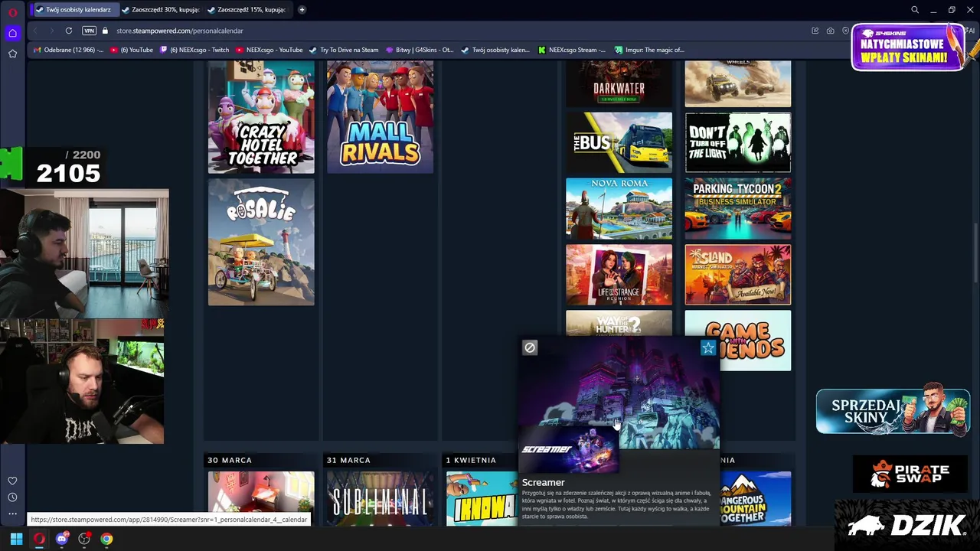Open the tab search magnifier icon
Screen dimensions: 980x551
click(x=915, y=10)
